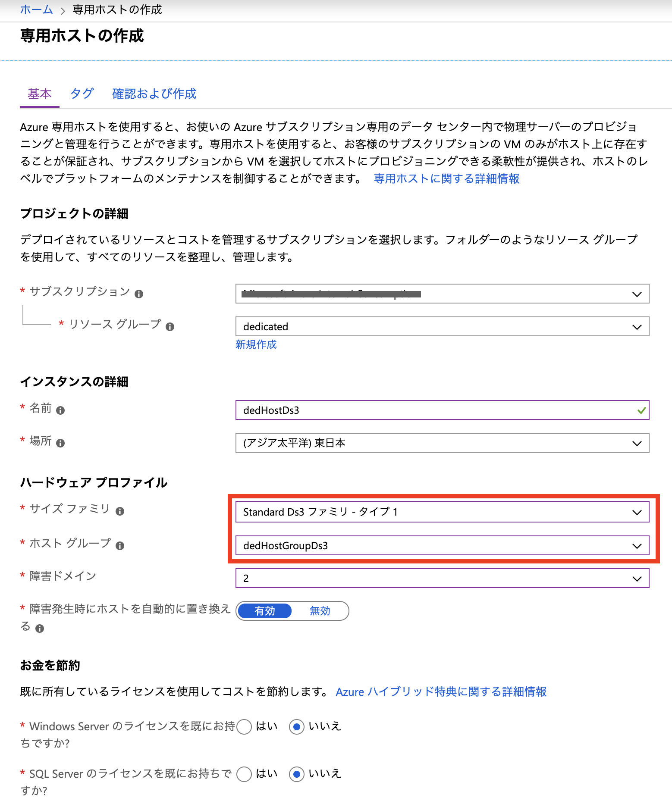
Task: Click info icon for automatic host replacement
Action: 40,629
